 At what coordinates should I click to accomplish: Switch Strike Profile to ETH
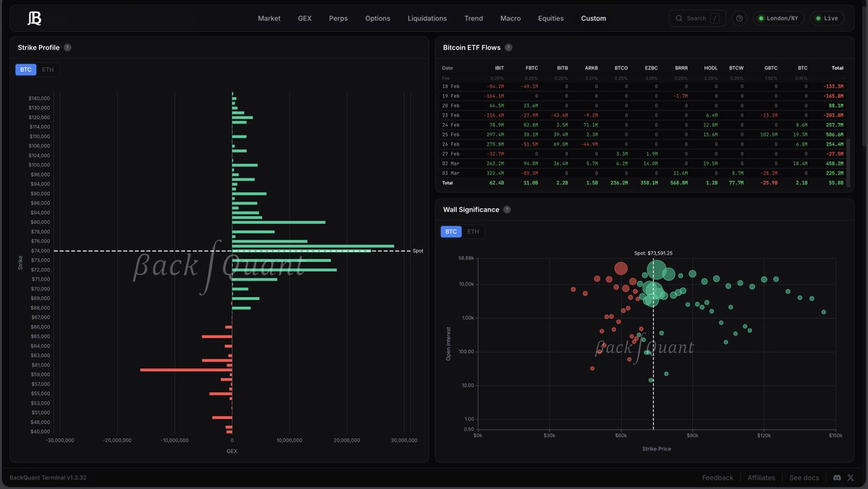(x=48, y=69)
